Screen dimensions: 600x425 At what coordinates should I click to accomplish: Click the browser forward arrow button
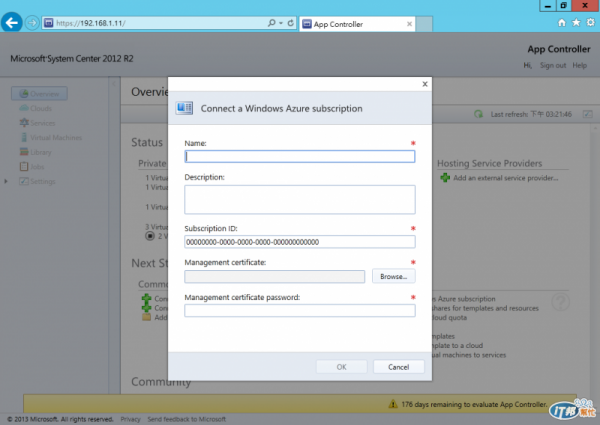click(x=32, y=23)
